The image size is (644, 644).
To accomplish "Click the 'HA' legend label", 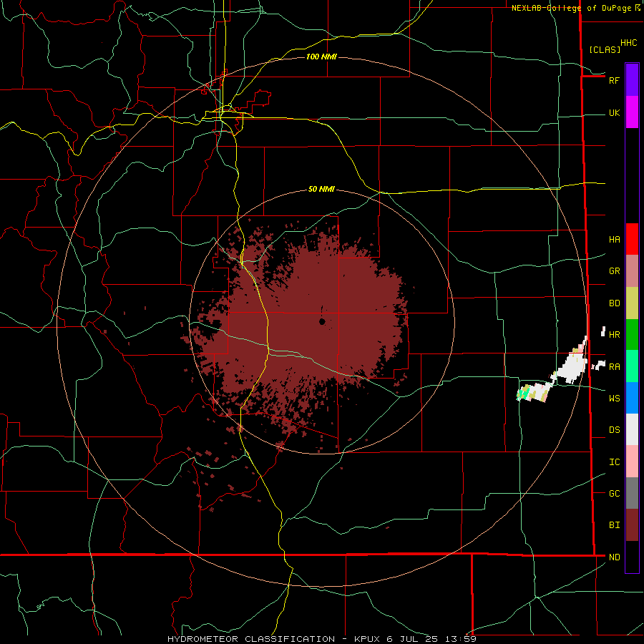I will [614, 240].
